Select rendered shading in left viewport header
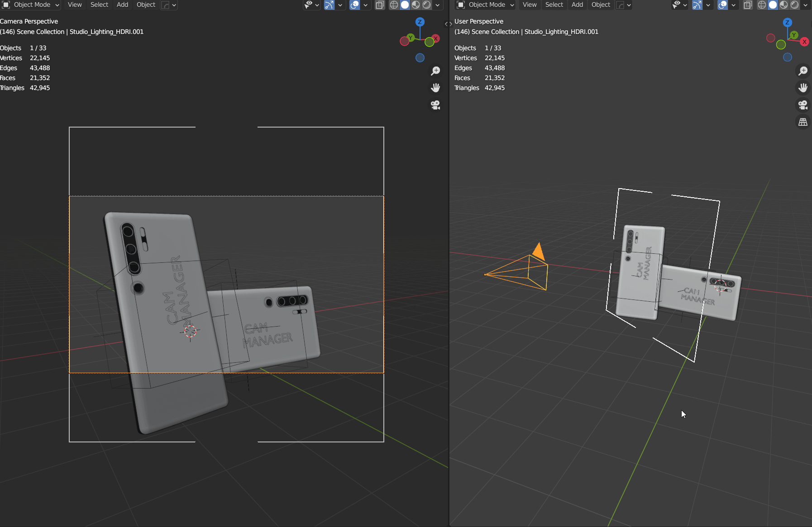This screenshot has width=812, height=527. [426, 5]
